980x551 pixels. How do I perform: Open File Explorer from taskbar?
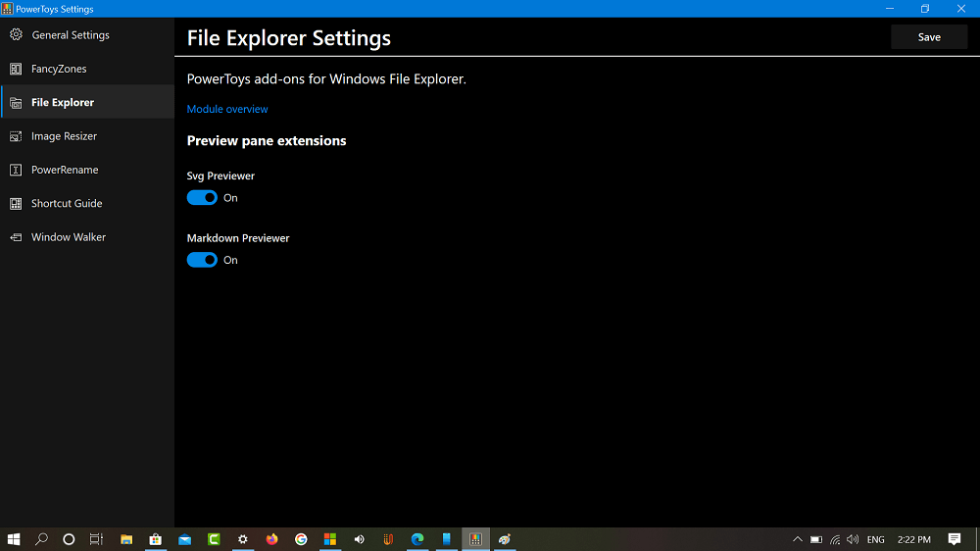[x=126, y=539]
